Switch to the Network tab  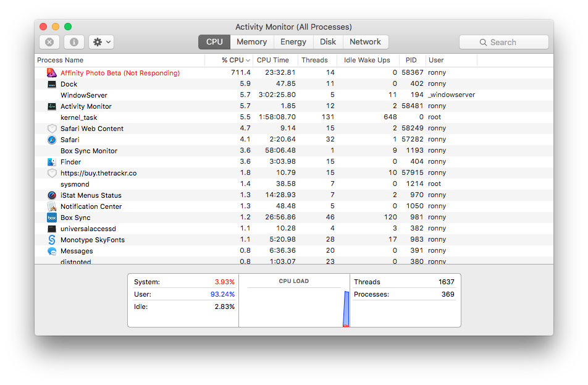pyautogui.click(x=365, y=42)
